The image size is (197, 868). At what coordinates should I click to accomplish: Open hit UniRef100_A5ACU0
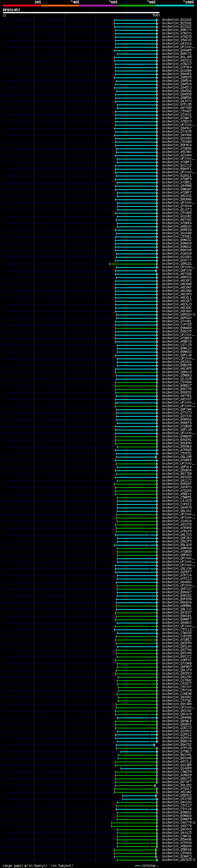[x=176, y=40]
